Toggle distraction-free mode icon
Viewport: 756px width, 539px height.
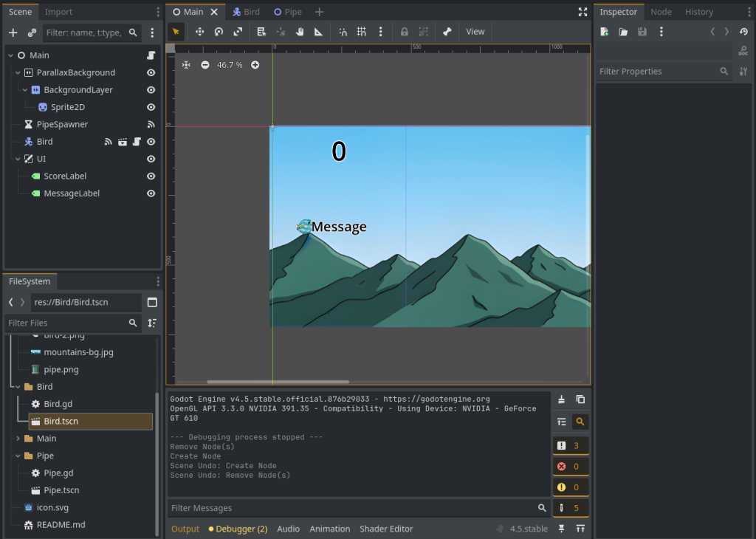coord(583,12)
